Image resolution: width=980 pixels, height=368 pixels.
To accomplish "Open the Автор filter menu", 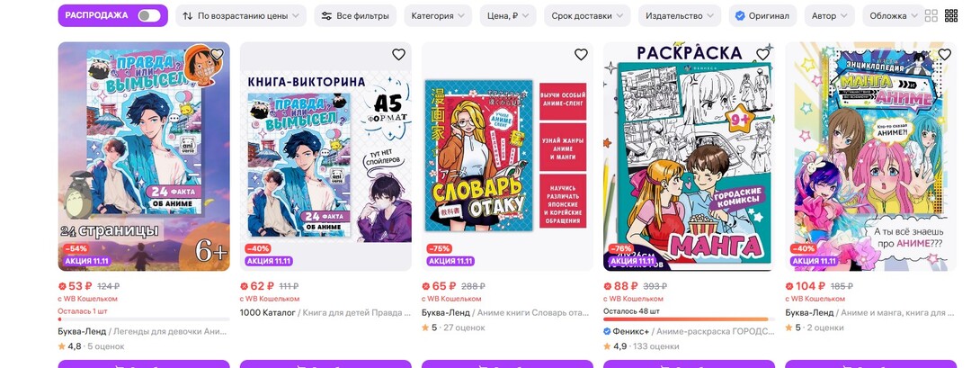I will click(x=829, y=15).
